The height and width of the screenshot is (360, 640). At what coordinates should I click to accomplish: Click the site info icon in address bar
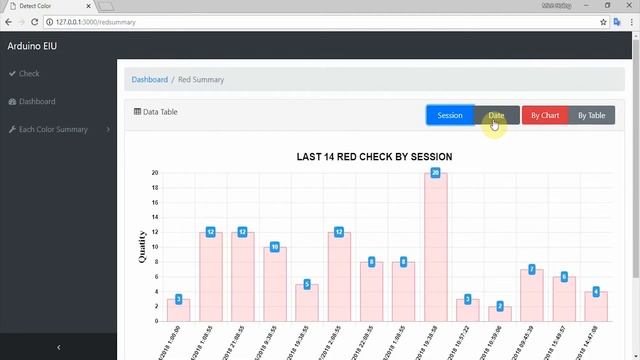coord(49,22)
